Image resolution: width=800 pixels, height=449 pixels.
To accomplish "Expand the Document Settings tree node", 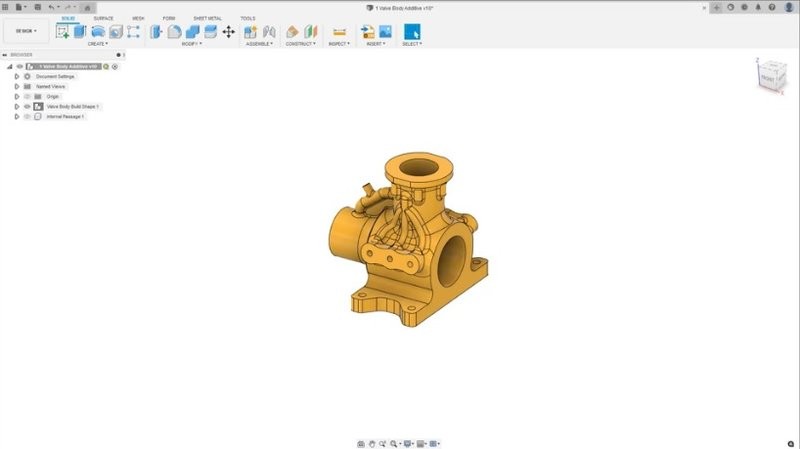I will 17,76.
